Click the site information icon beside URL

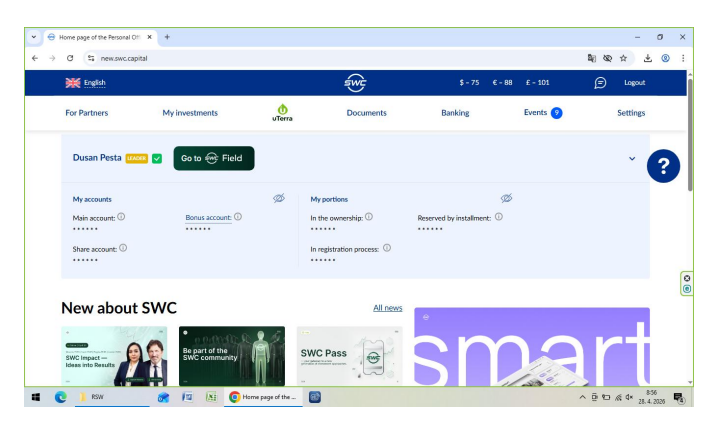91,58
